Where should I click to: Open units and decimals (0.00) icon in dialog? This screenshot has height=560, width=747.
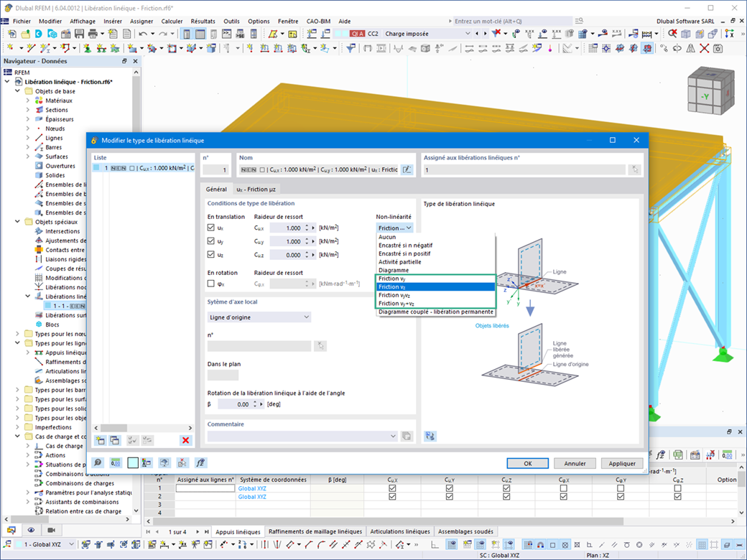click(116, 462)
